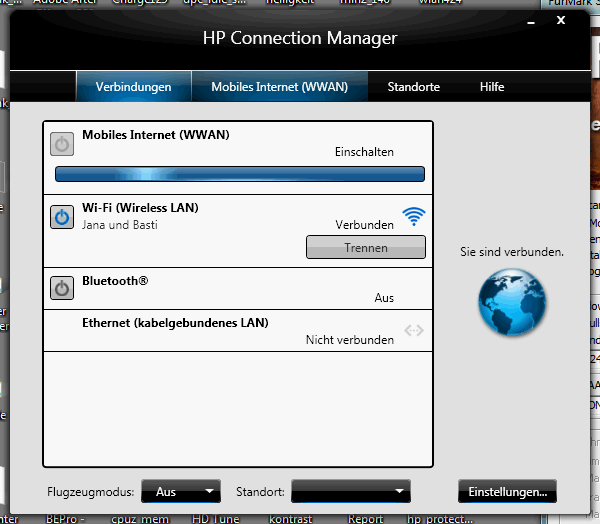Viewport: 600px width, 524px height.
Task: Click the Verbunden status text
Action: (x=365, y=225)
